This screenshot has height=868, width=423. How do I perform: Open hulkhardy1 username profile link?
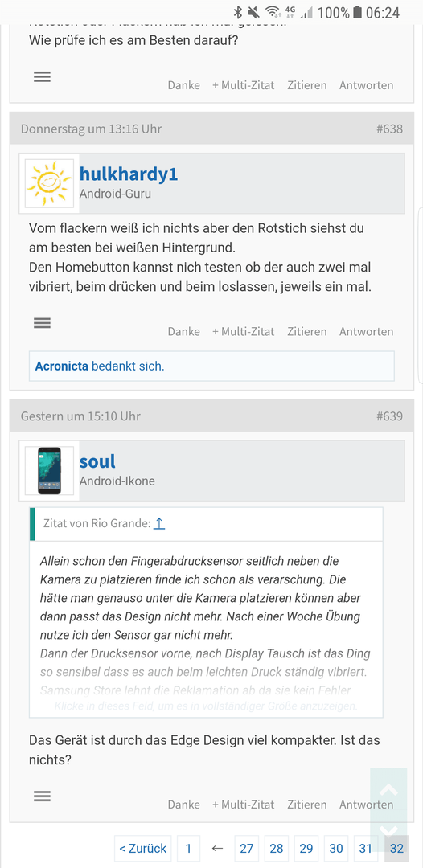tap(129, 174)
